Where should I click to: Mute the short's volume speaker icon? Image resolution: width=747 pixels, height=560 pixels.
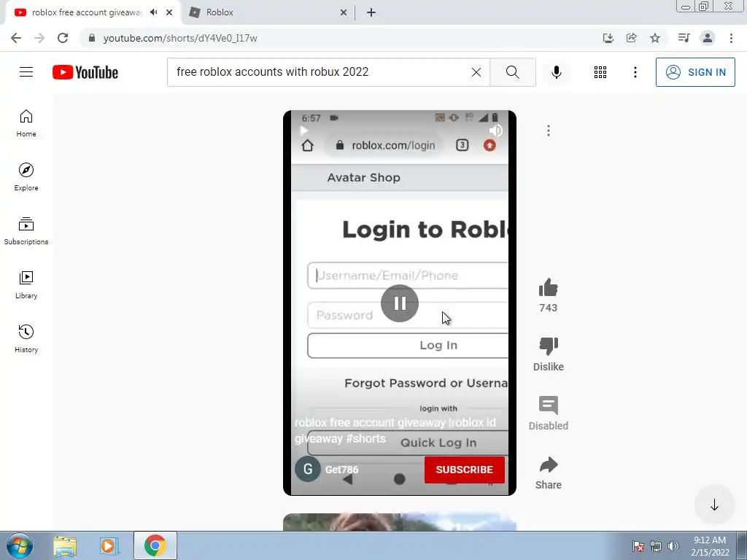(x=495, y=131)
